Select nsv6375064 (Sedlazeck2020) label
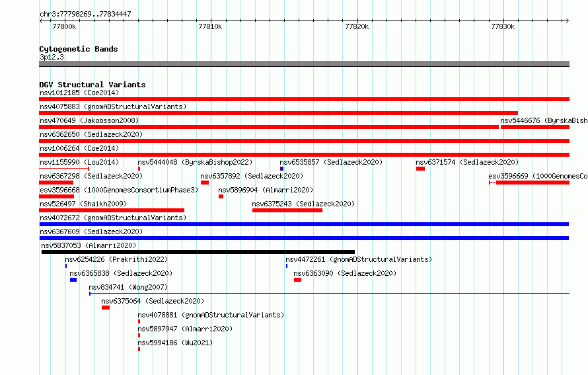Image resolution: width=588 pixels, height=375 pixels. [153, 301]
